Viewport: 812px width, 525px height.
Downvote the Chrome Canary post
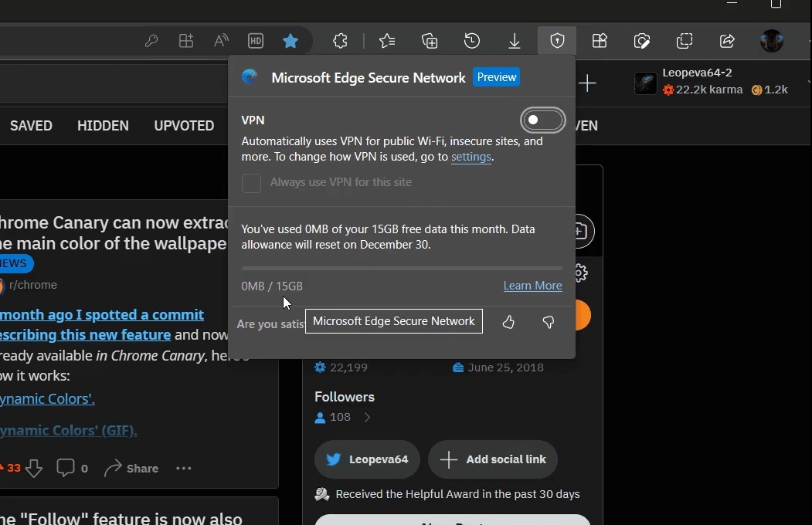[x=34, y=469]
